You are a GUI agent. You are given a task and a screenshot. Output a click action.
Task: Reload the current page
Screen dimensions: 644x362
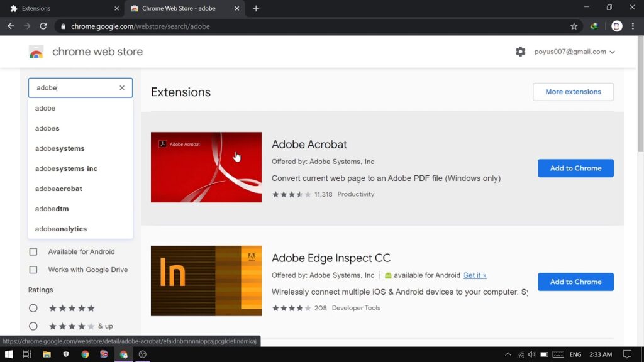click(43, 26)
